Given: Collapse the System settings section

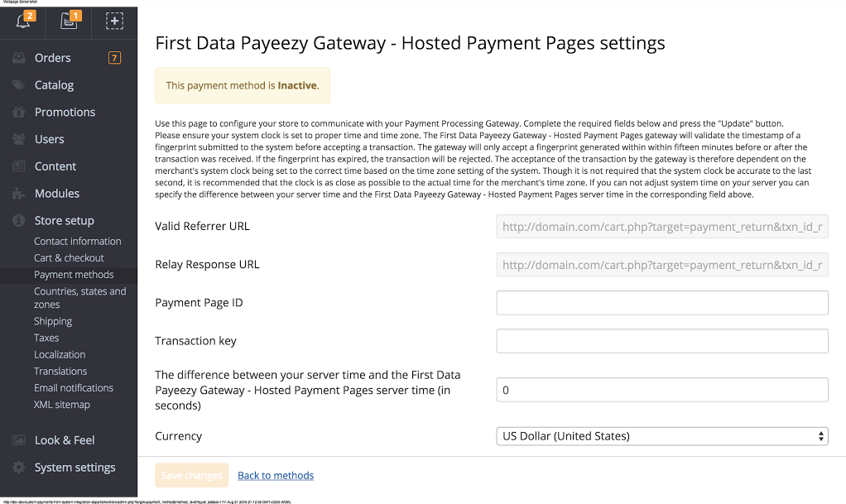Looking at the screenshot, I should click(75, 467).
